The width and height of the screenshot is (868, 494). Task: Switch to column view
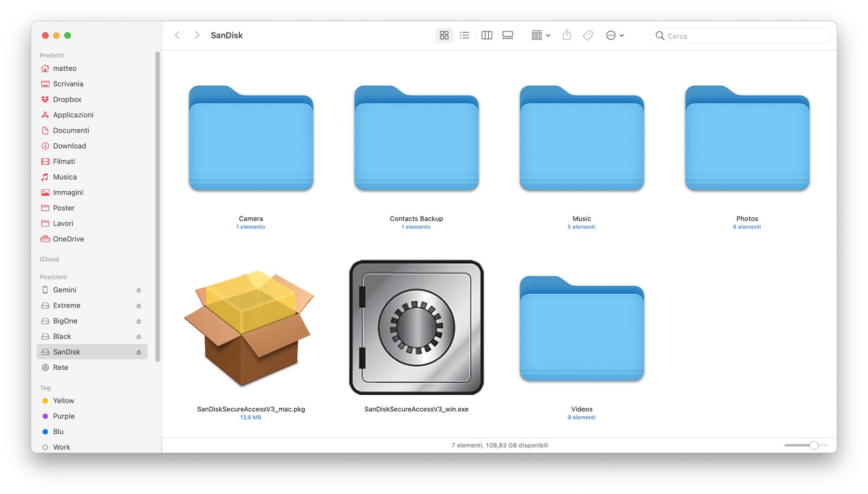(487, 35)
